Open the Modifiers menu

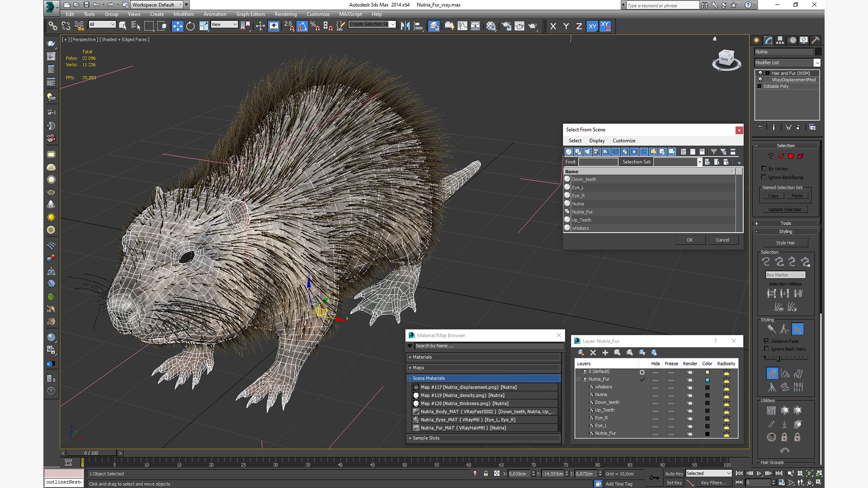[x=184, y=14]
